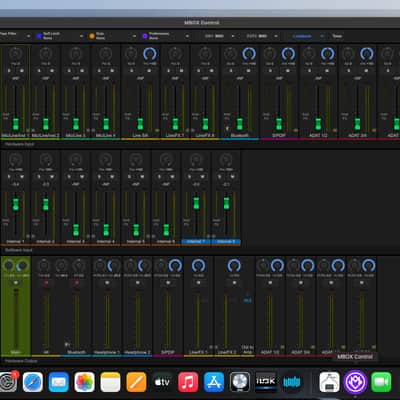Screen dimensions: 400x400
Task: Click the blue knob on the ADAT 1/2 output strip
Action: pyautogui.click(x=277, y=266)
